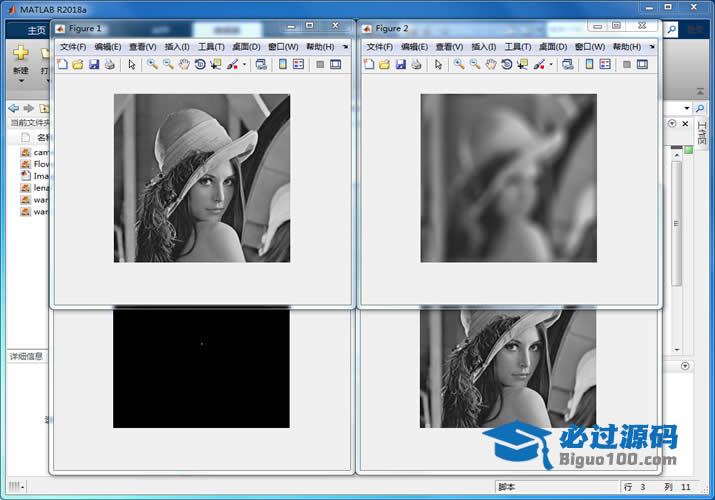This screenshot has height=500, width=715.
Task: Open the Brush color dropdown arrow in Figure 1
Action: point(244,65)
